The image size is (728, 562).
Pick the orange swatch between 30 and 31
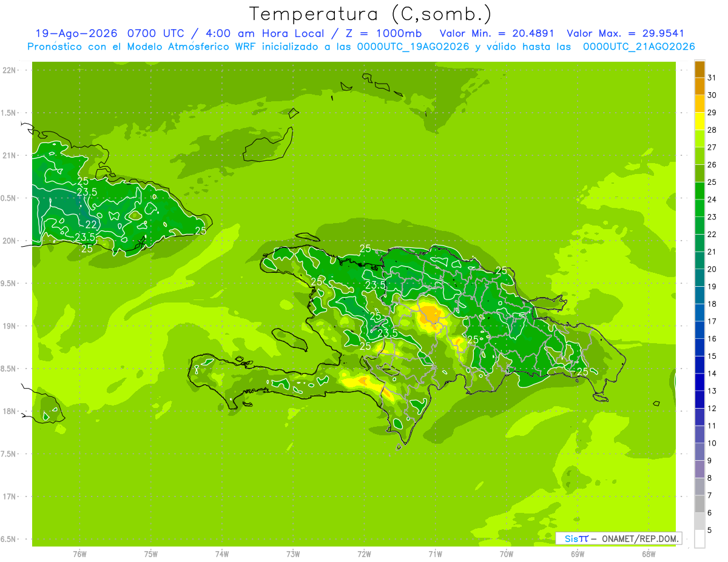[699, 86]
